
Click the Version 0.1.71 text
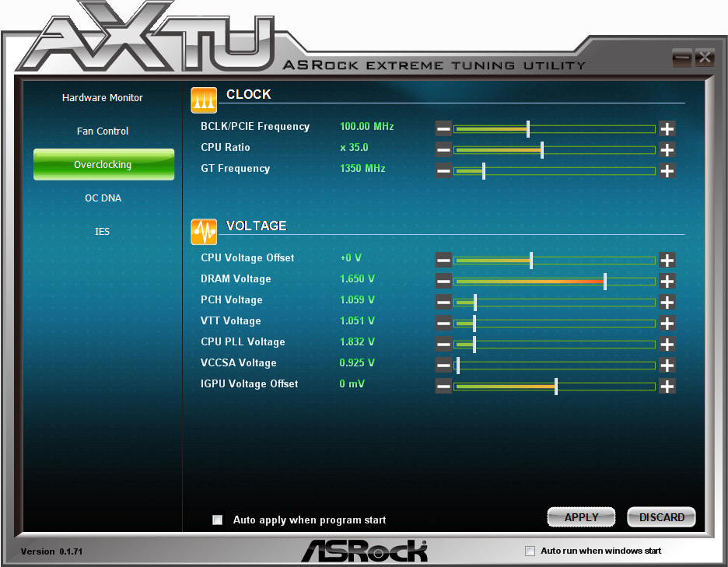coord(51,551)
